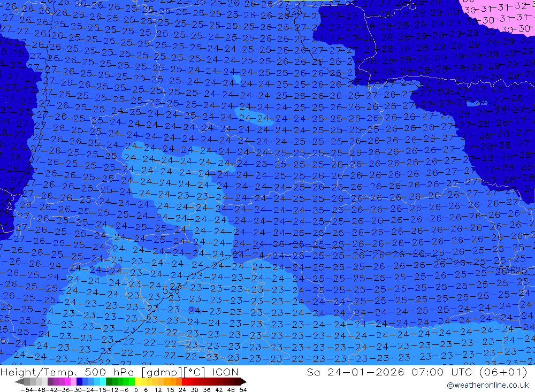Click the legend value 36
The width and height of the screenshot is (535, 392).
207,389
